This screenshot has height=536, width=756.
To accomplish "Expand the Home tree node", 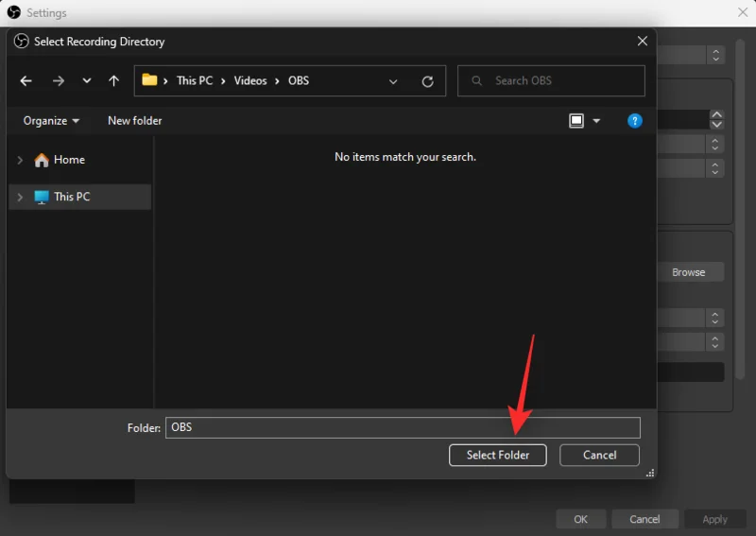I will (20, 160).
